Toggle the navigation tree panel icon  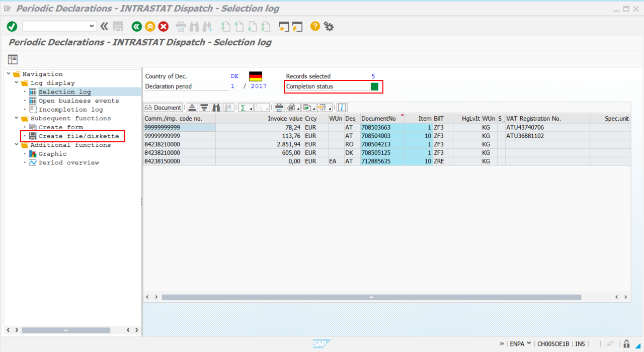pyautogui.click(x=13, y=59)
